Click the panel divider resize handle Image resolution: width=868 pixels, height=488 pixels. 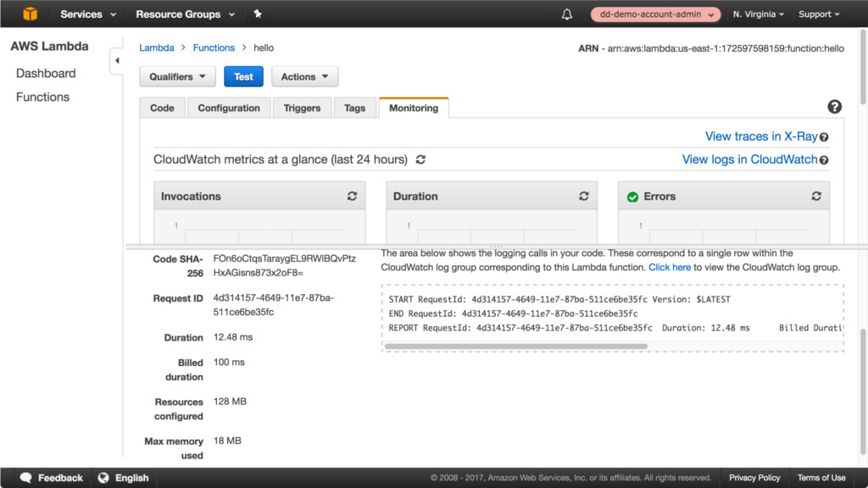click(x=497, y=247)
